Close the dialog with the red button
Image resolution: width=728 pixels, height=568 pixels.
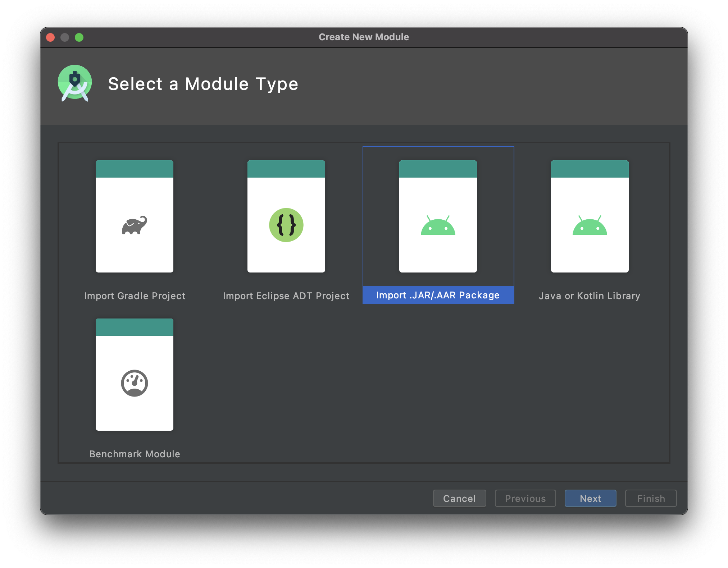pos(50,37)
